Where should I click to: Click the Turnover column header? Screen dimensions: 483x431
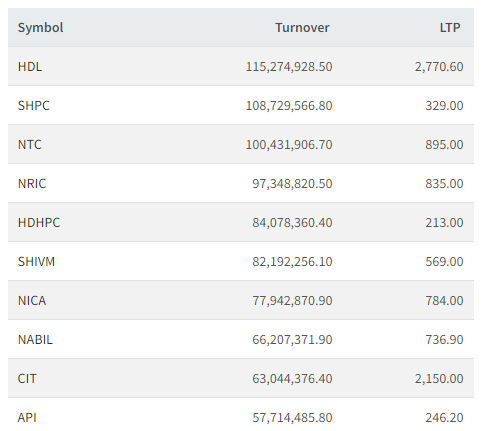click(302, 28)
